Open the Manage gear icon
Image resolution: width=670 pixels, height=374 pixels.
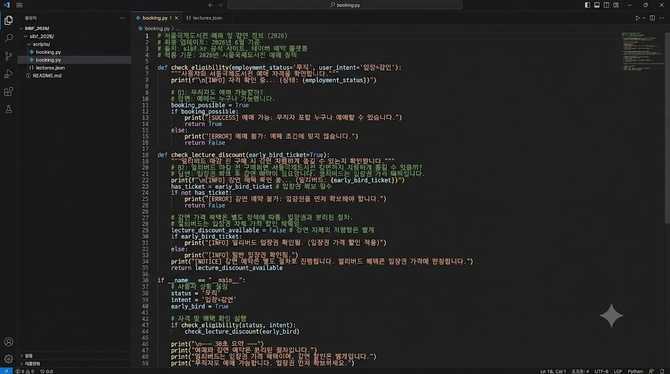[x=9, y=359]
